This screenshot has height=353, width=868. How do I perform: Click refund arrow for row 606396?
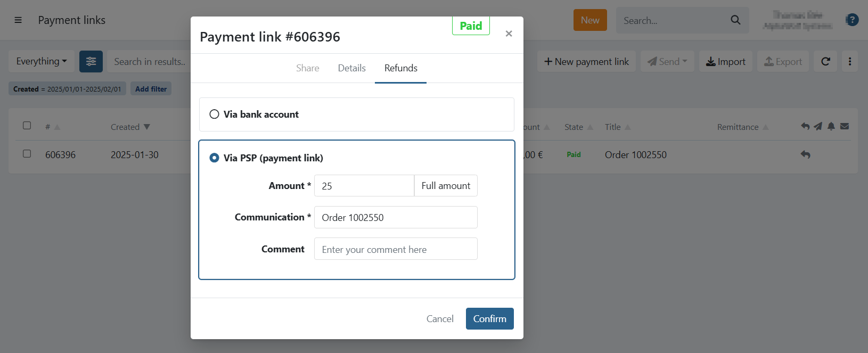[x=806, y=155]
